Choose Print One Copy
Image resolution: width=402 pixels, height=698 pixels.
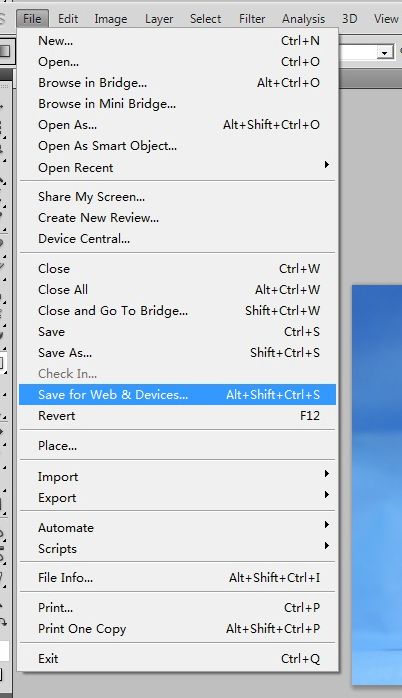click(177, 629)
